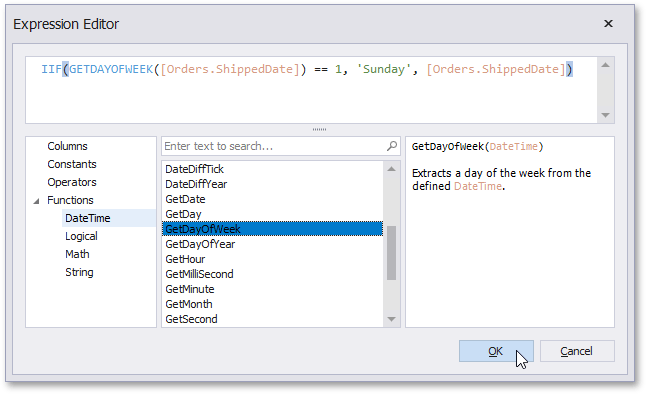The width and height of the screenshot is (646, 394).
Task: Click the splitter grip below expression box
Action: [319, 129]
